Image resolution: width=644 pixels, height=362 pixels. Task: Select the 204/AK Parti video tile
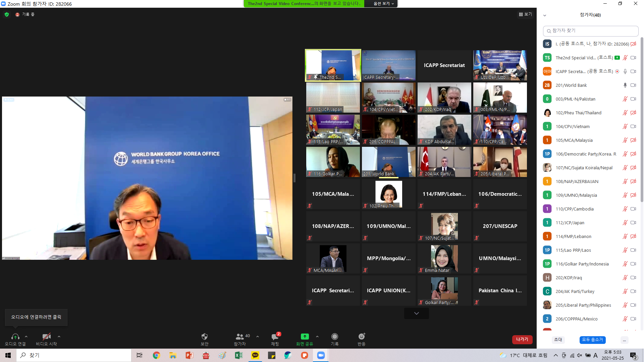coord(444,162)
